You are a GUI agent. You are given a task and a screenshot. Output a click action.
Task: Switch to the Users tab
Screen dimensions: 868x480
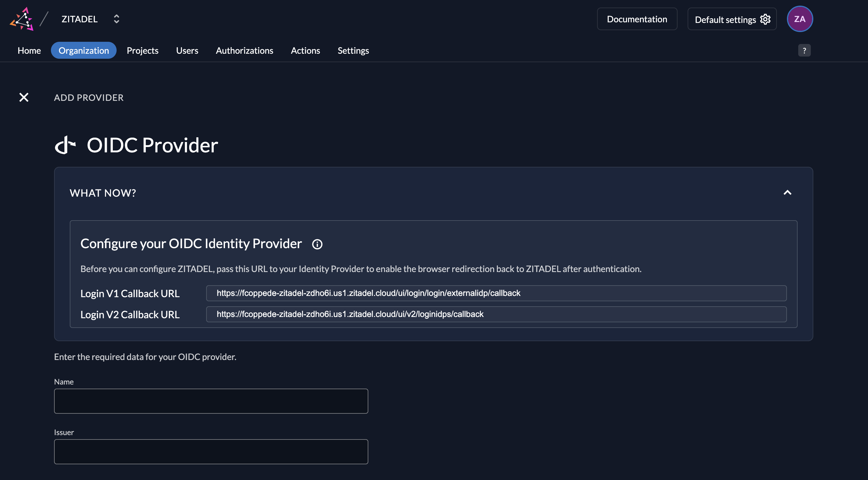coord(187,51)
